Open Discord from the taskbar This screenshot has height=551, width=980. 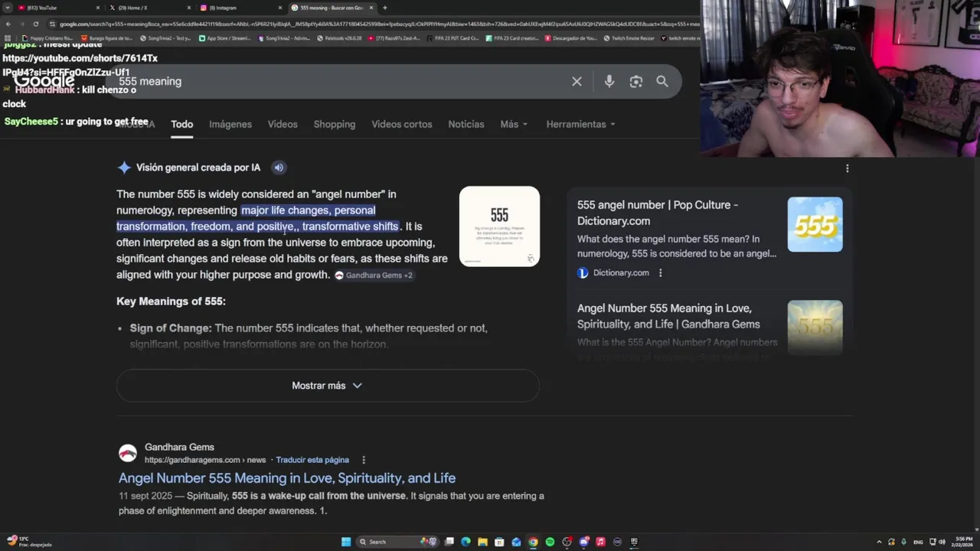[583, 542]
